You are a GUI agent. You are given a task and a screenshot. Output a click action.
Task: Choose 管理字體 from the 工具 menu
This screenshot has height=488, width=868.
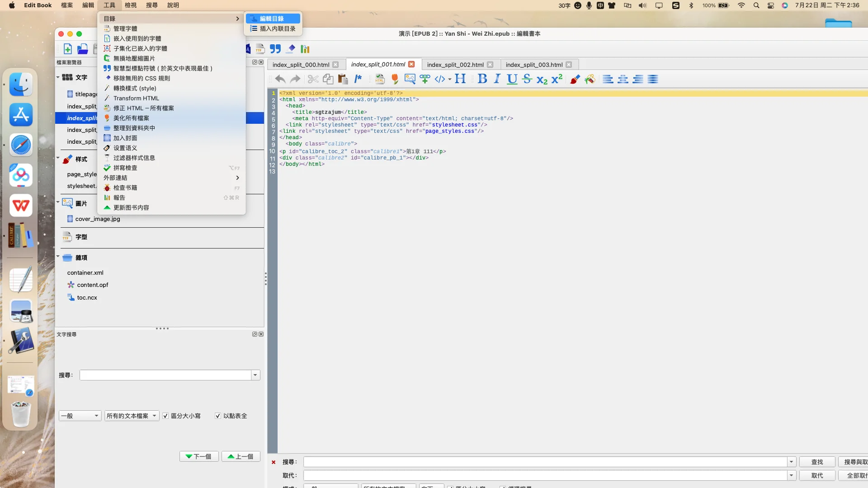[172, 28]
